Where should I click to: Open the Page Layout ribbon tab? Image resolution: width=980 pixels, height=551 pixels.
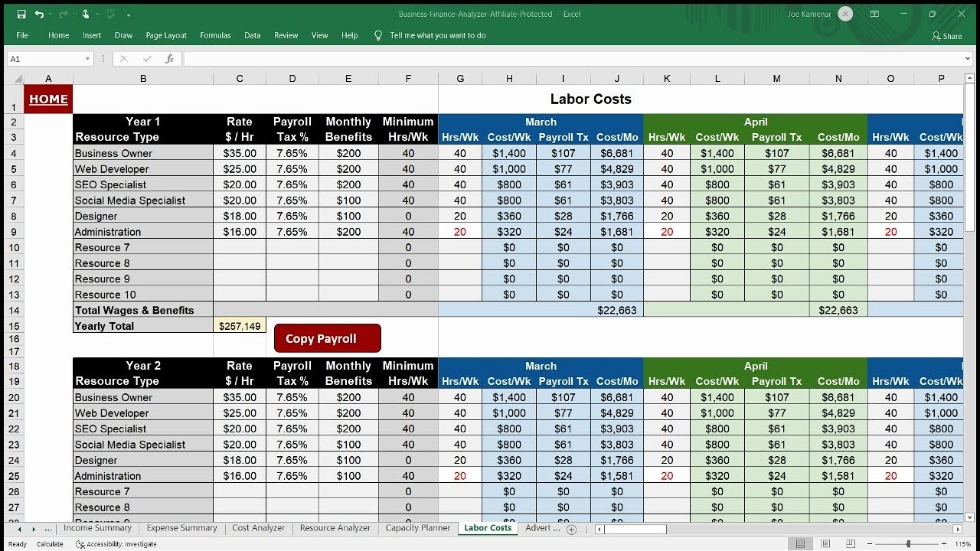click(x=166, y=35)
